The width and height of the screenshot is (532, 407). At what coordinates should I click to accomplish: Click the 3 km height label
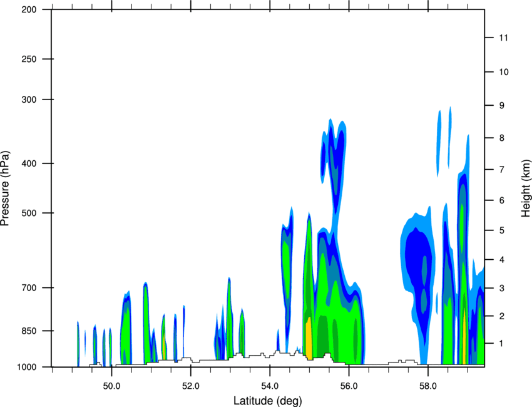pyautogui.click(x=502, y=288)
